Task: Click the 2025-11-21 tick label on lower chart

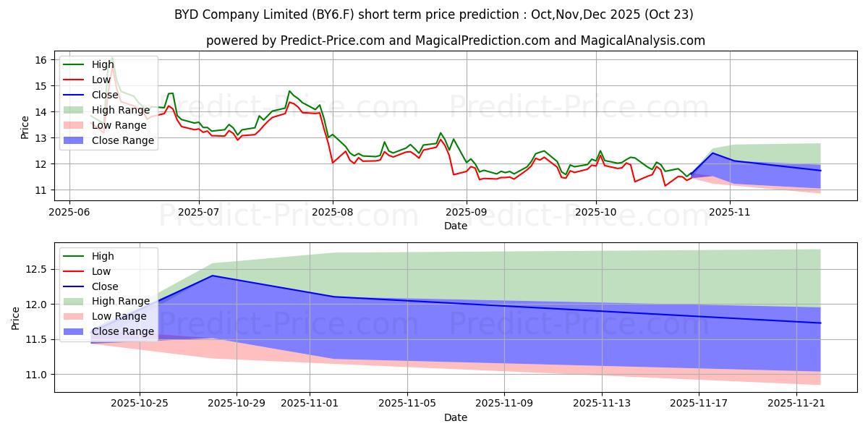Action: click(x=796, y=404)
